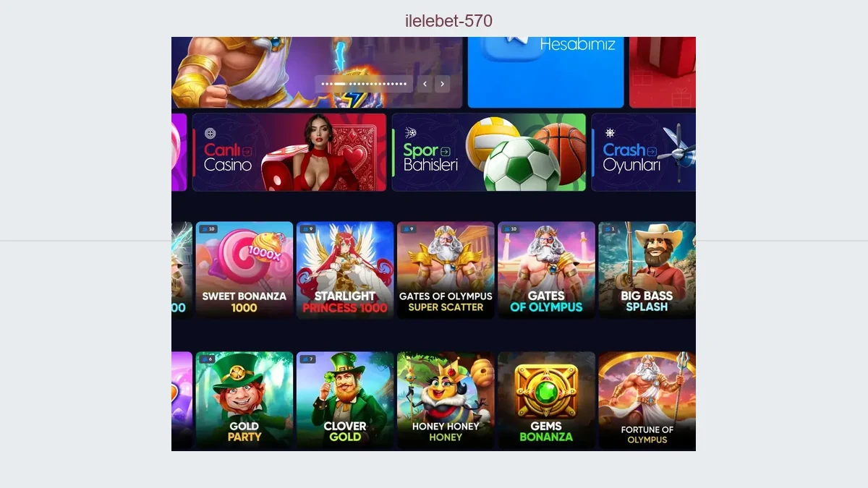Launch the Starlight Princess 1000 game
The width and height of the screenshot is (868, 488).
click(x=345, y=270)
